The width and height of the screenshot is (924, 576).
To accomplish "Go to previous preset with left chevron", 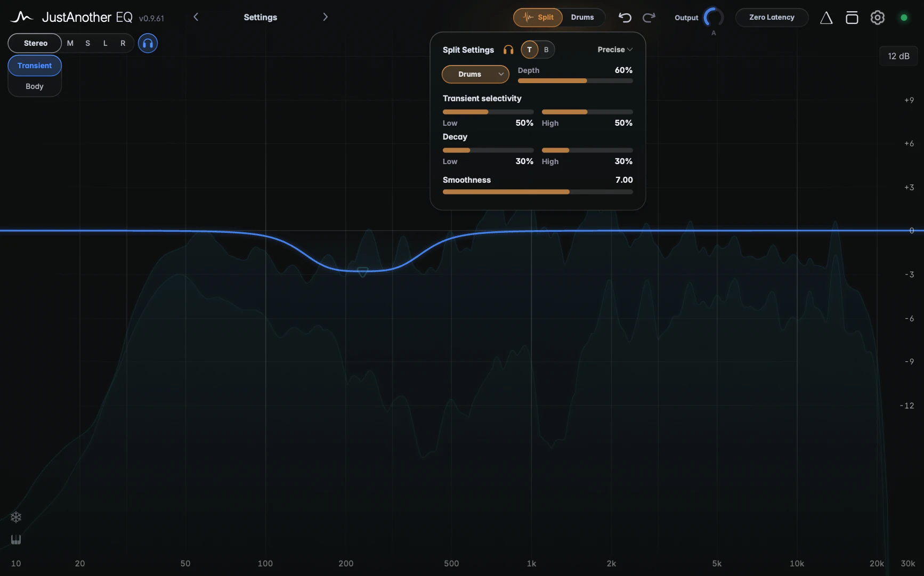I will [196, 17].
